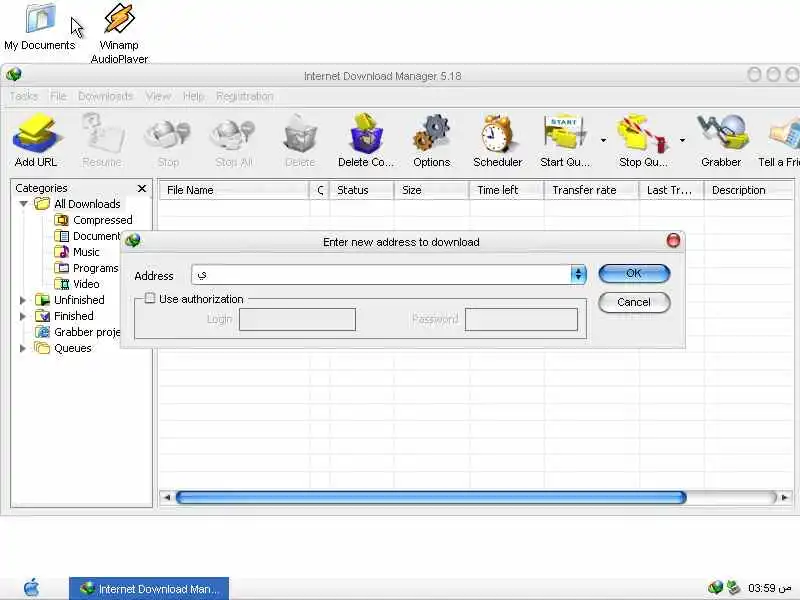
Task: Select the Video category folder
Action: tap(77, 284)
